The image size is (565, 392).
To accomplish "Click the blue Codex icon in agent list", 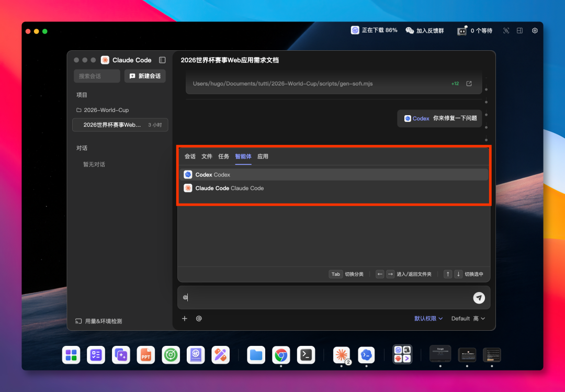I will pos(188,175).
